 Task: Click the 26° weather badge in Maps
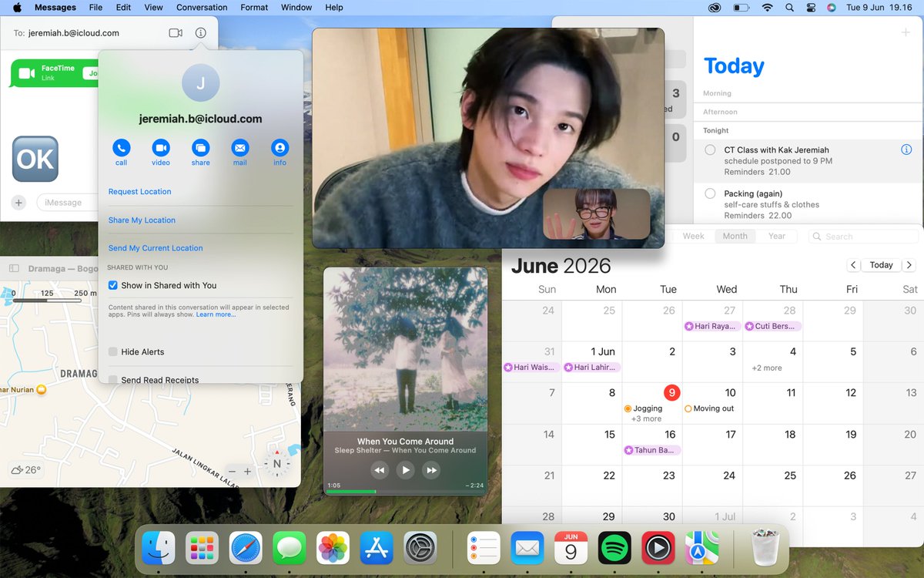pos(26,469)
